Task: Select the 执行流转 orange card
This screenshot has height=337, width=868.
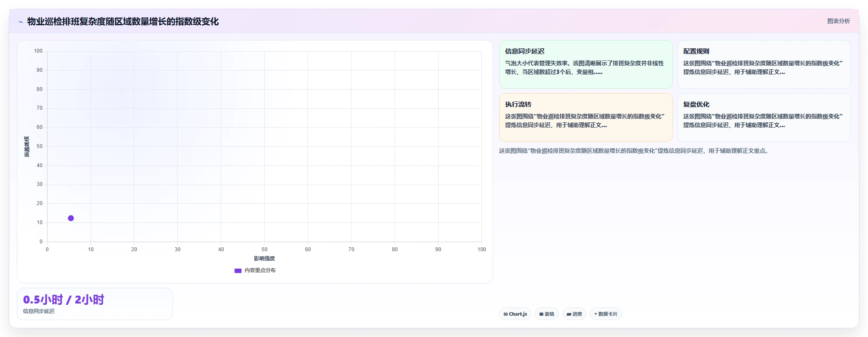Action: [586, 118]
